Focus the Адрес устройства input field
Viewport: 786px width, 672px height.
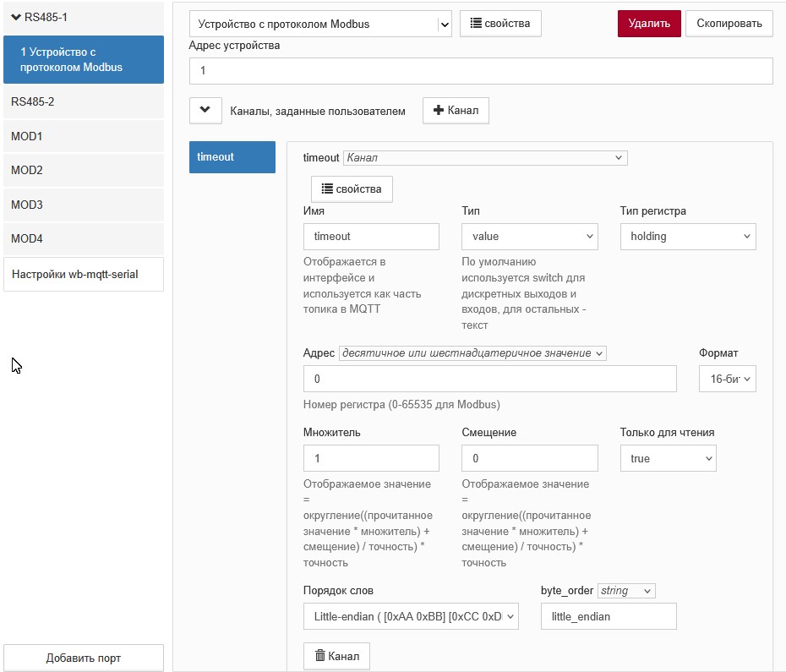point(481,71)
